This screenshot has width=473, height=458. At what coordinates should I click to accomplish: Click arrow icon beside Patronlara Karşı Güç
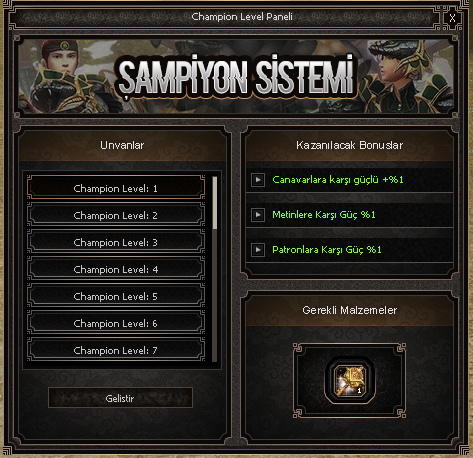click(x=258, y=250)
